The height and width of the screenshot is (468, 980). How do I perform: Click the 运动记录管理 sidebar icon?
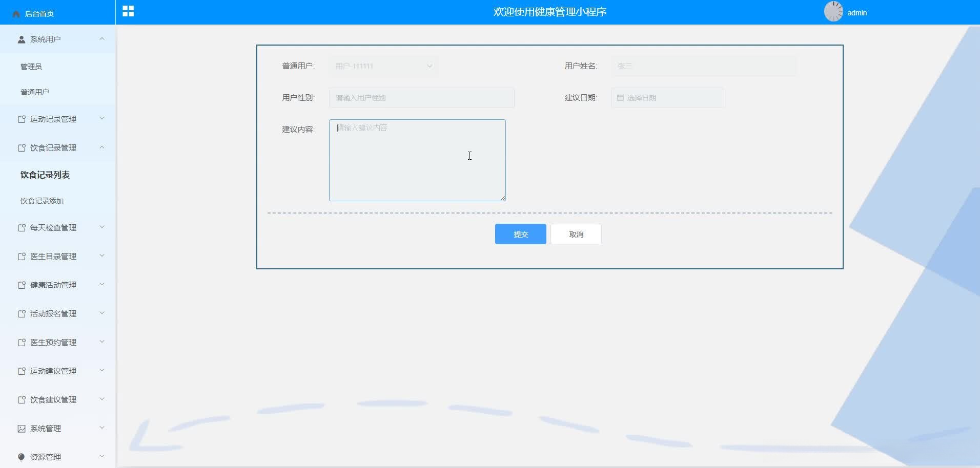click(21, 119)
